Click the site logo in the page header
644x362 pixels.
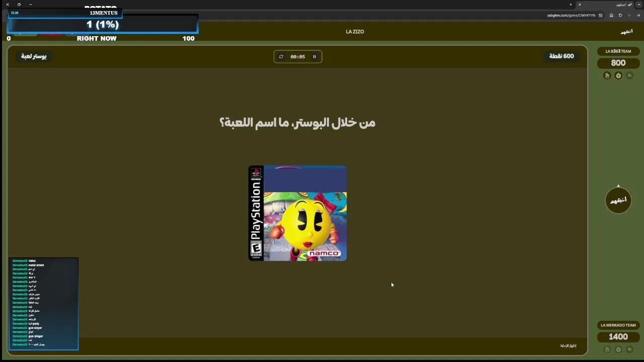click(626, 32)
